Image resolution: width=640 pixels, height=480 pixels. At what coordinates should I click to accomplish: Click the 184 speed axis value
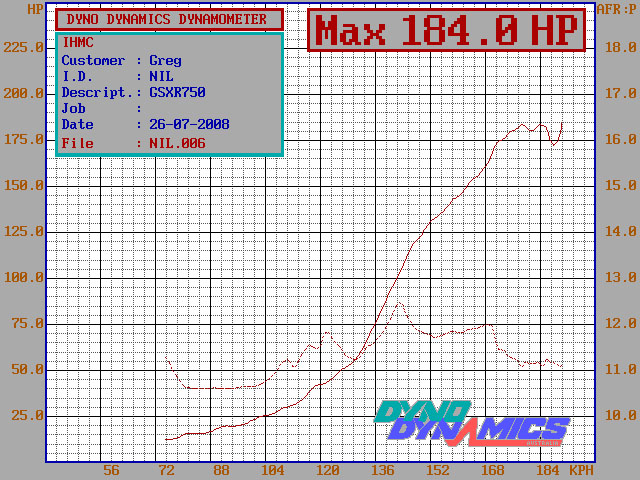[548, 470]
